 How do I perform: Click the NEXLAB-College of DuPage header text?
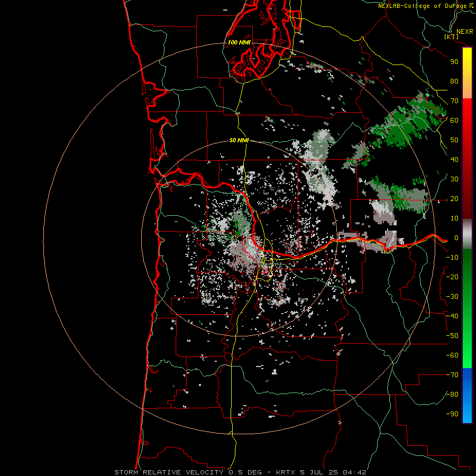(426, 6)
